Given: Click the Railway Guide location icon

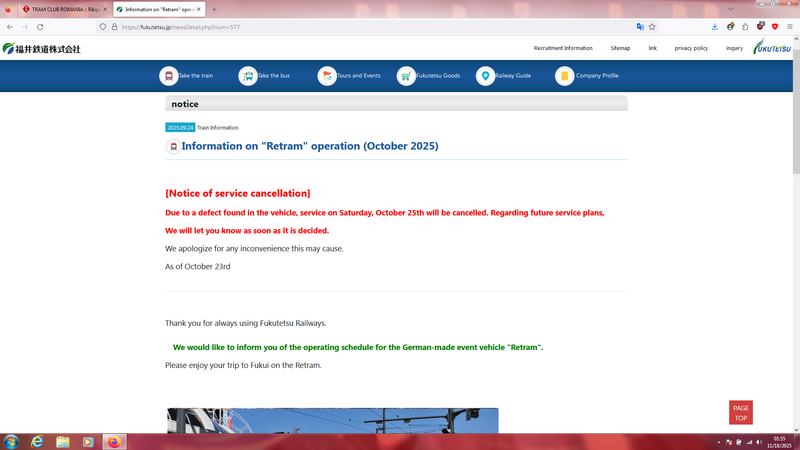Looking at the screenshot, I should pos(485,76).
